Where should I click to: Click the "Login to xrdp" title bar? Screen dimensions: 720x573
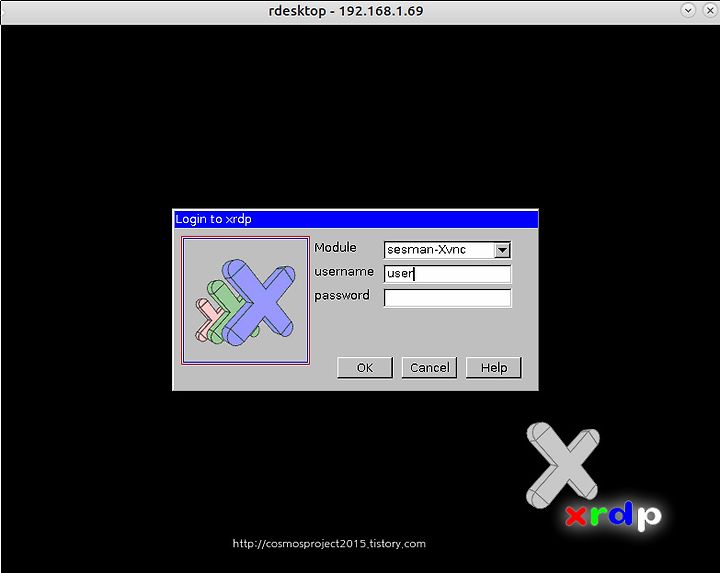[355, 219]
